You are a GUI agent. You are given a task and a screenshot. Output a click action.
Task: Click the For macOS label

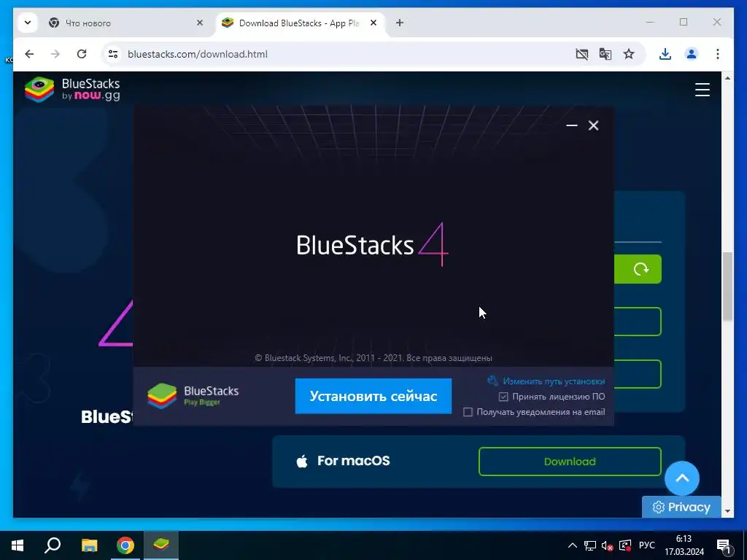point(353,461)
